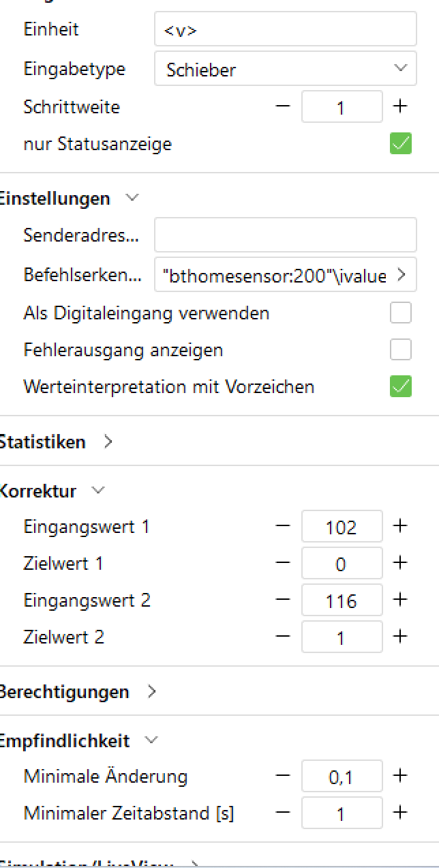Open Befehlserkennung field arrow button
Image resolution: width=439 pixels, height=868 pixels.
pos(402,275)
